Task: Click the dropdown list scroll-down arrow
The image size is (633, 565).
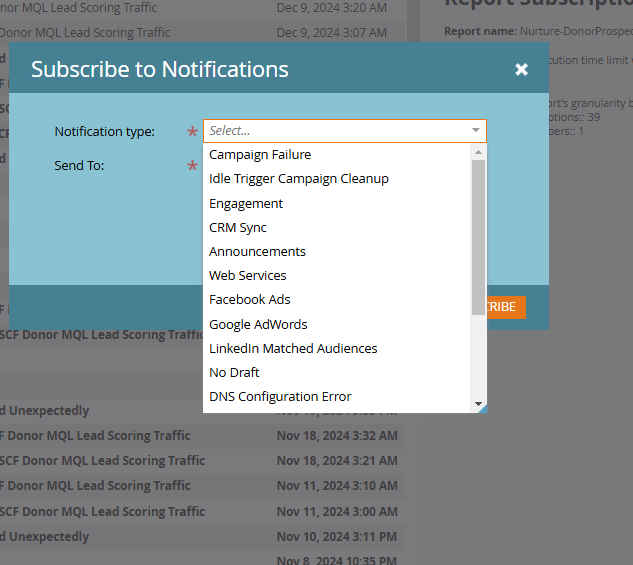Action: 478,404
